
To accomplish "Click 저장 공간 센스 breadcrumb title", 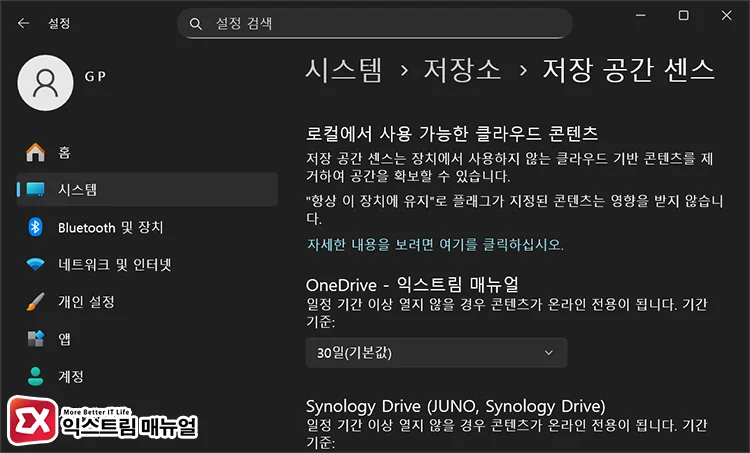I will pos(629,70).
